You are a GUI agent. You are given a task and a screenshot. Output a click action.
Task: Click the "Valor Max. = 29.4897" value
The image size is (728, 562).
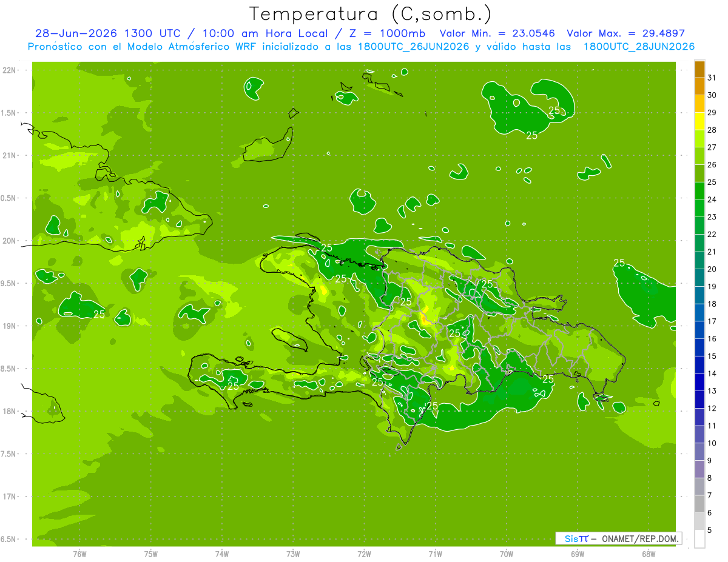(x=625, y=33)
